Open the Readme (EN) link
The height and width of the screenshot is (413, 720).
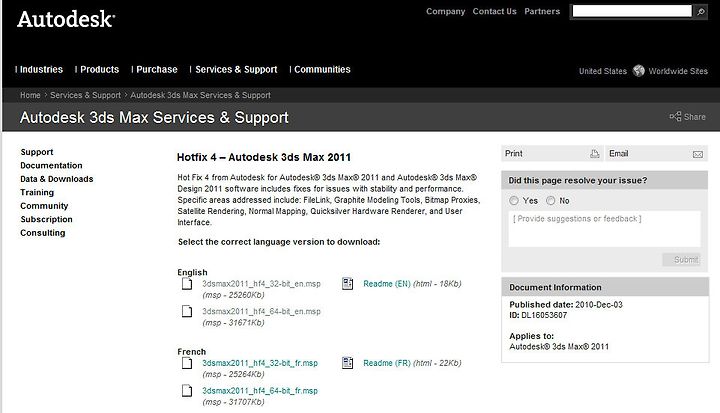pos(387,284)
